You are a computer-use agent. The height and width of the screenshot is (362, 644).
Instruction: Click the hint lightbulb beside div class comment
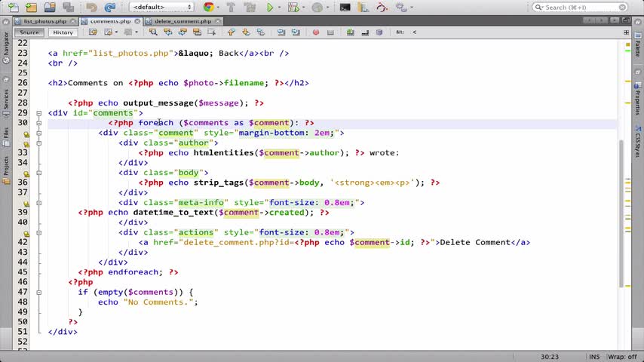pyautogui.click(x=26, y=134)
